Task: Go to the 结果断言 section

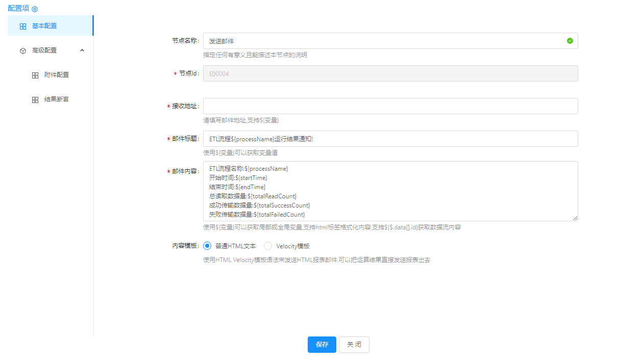Action: [x=56, y=99]
